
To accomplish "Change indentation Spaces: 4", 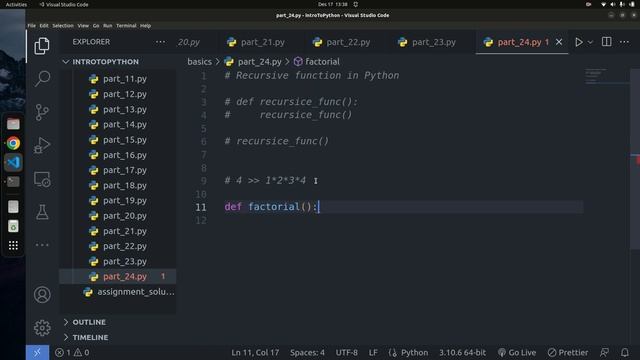I will (307, 353).
